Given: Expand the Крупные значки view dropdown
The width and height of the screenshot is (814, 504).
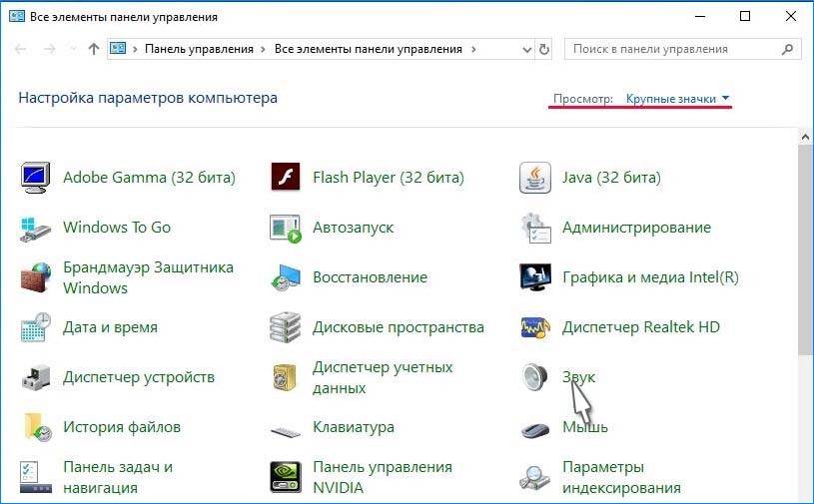Looking at the screenshot, I should [x=678, y=99].
